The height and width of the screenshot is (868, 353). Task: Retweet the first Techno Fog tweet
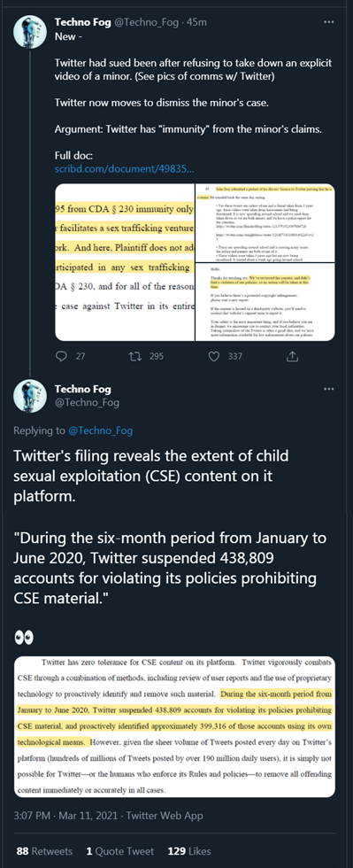[x=135, y=356]
